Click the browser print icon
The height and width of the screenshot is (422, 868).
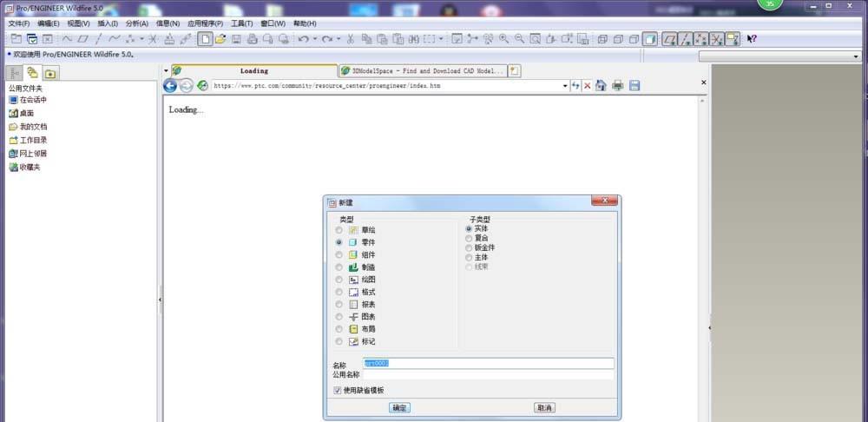click(618, 86)
